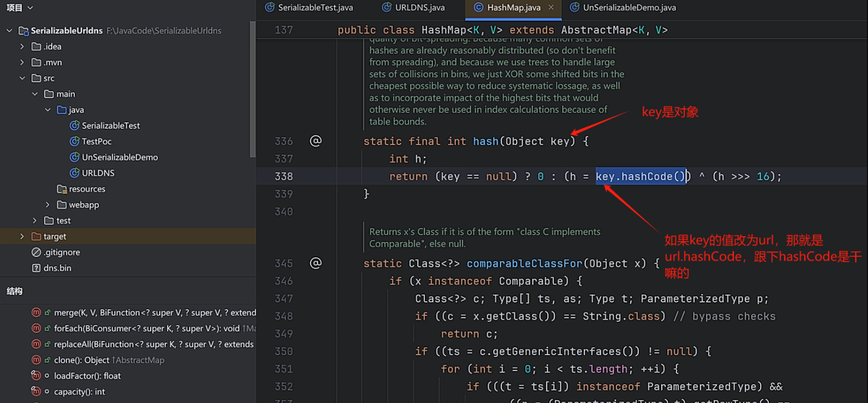Select capacity(): int in structure panel
The width and height of the screenshot is (868, 403).
[x=79, y=392]
